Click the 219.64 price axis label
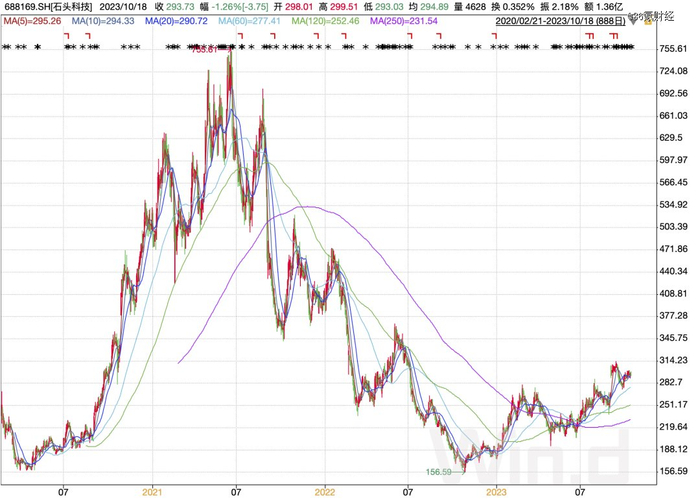This screenshot has width=700, height=499. pyautogui.click(x=673, y=427)
